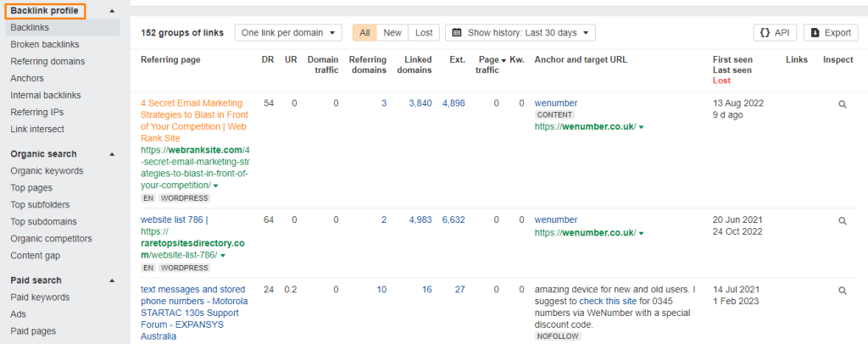Image resolution: width=868 pixels, height=344 pixels.
Task: Open Broken backlinks report
Action: click(45, 44)
